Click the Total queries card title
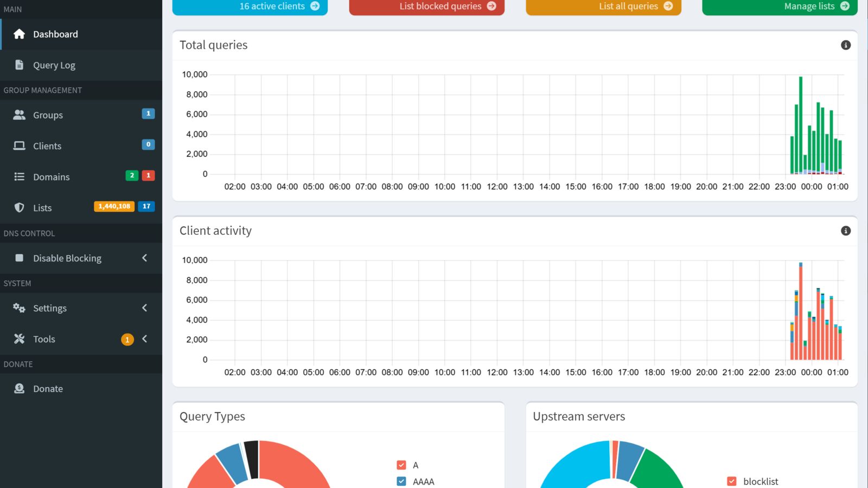The width and height of the screenshot is (868, 488). click(x=213, y=45)
